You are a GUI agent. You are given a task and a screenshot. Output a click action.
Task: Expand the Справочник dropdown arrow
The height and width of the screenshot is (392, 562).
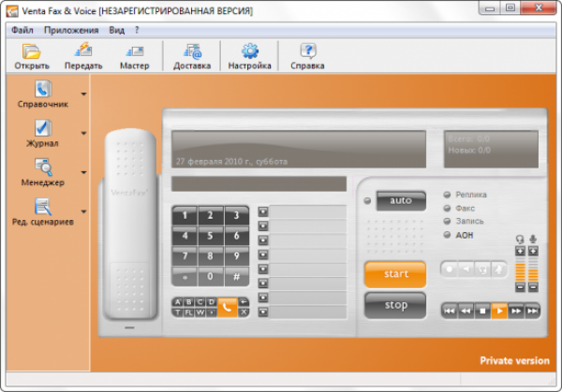83,94
